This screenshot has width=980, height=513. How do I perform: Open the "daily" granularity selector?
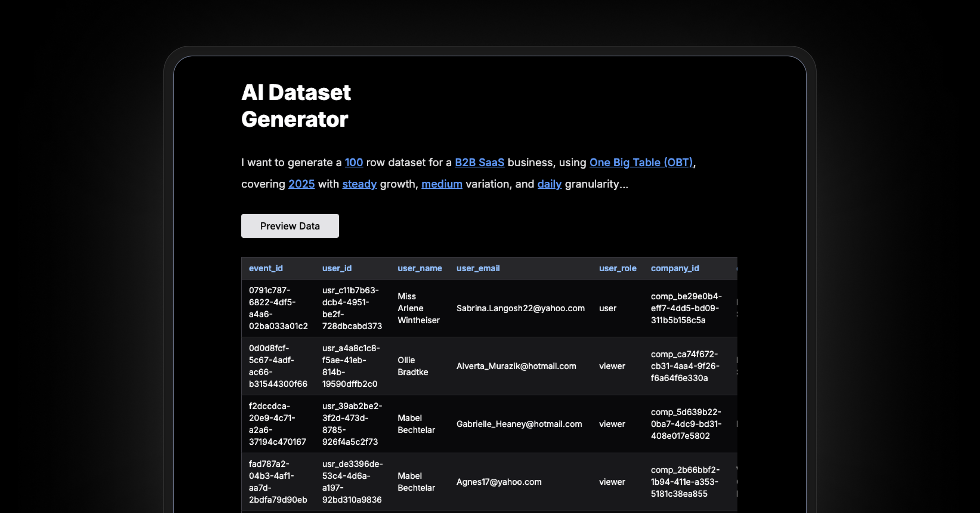549,184
